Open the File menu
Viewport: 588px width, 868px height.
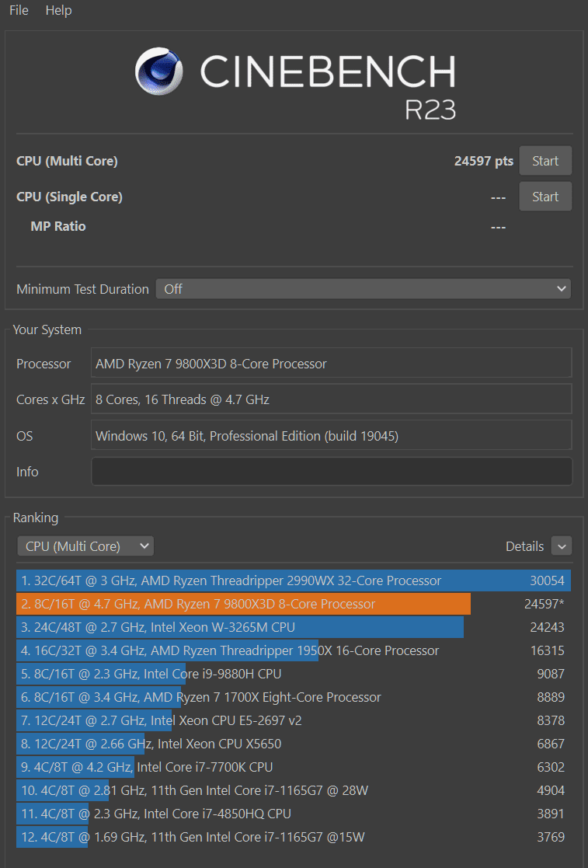point(19,10)
